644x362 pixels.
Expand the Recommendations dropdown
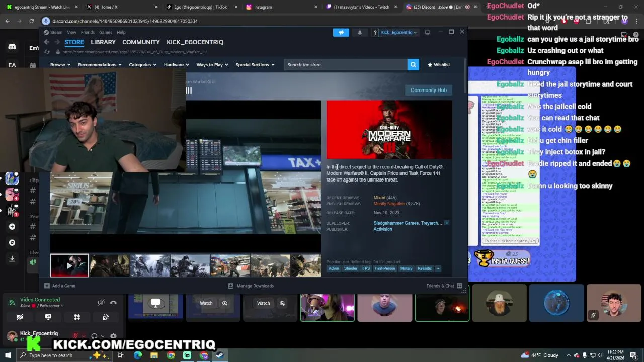(x=100, y=65)
